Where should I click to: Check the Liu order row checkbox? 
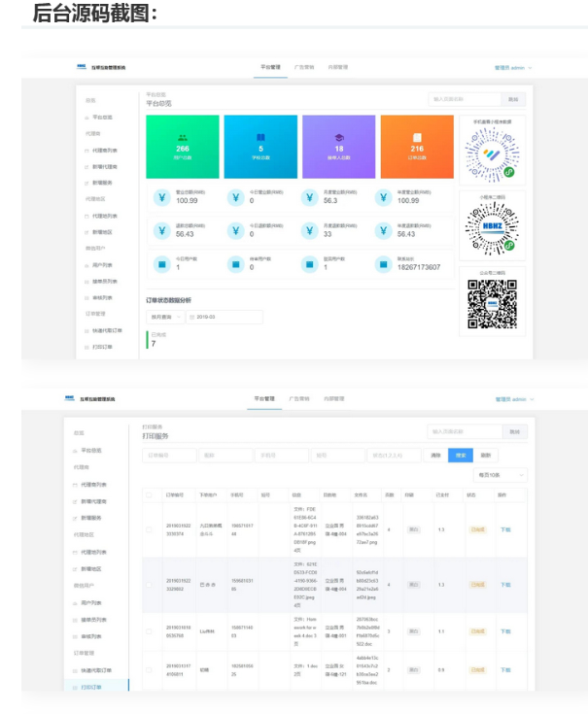coord(149,630)
